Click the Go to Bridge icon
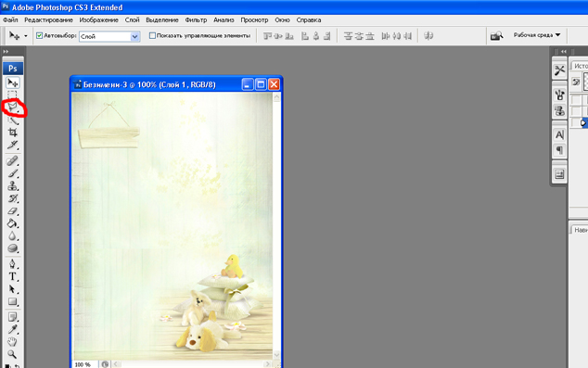The height and width of the screenshot is (368, 588). point(496,35)
